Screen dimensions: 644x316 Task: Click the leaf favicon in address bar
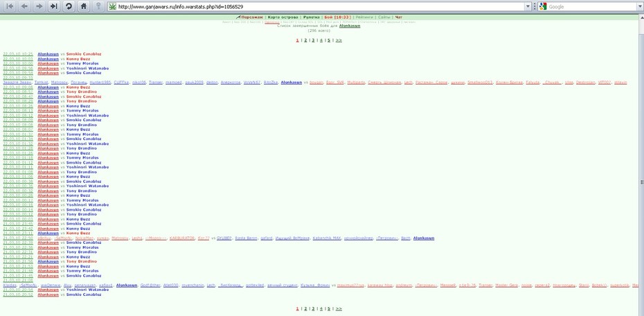(x=111, y=6)
